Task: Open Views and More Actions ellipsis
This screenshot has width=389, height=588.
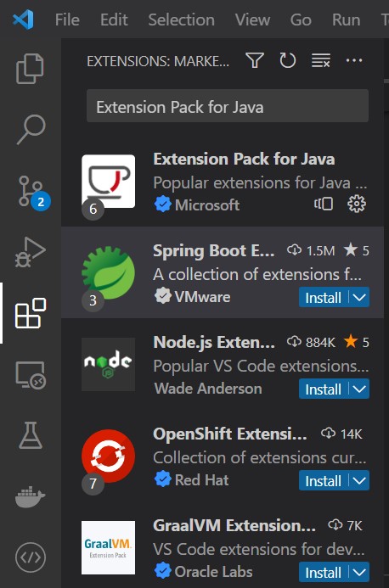Action: point(354,60)
